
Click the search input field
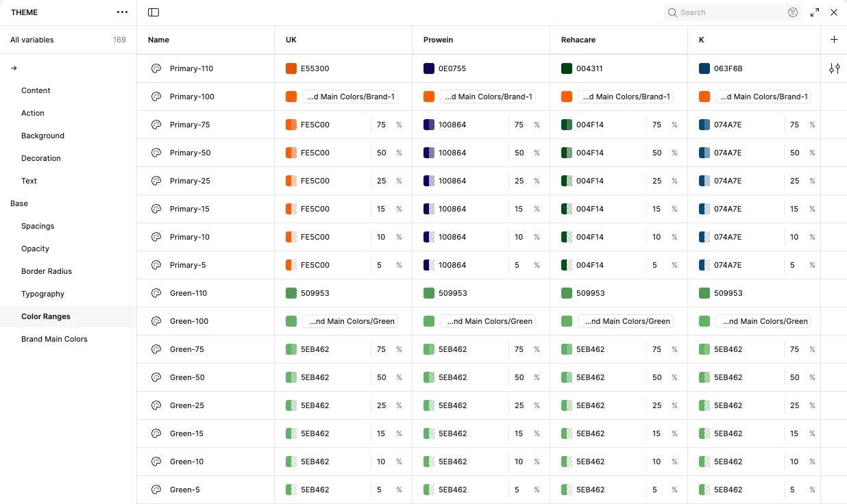pos(725,12)
